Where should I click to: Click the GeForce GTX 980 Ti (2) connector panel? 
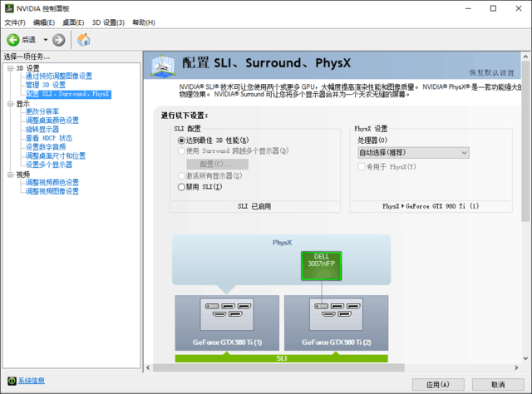[336, 314]
